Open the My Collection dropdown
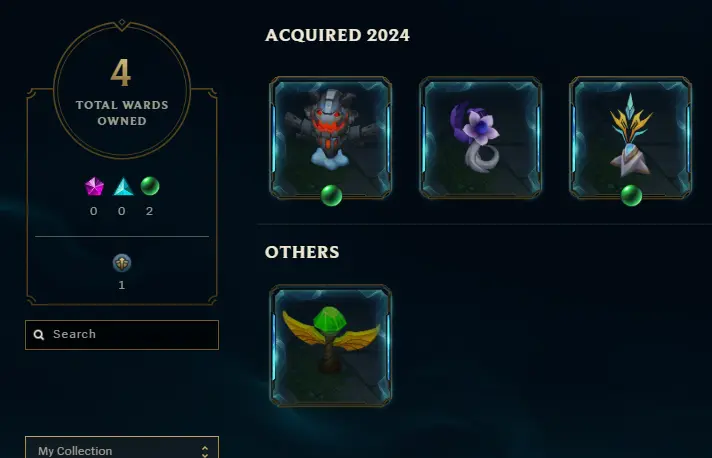 click(122, 448)
